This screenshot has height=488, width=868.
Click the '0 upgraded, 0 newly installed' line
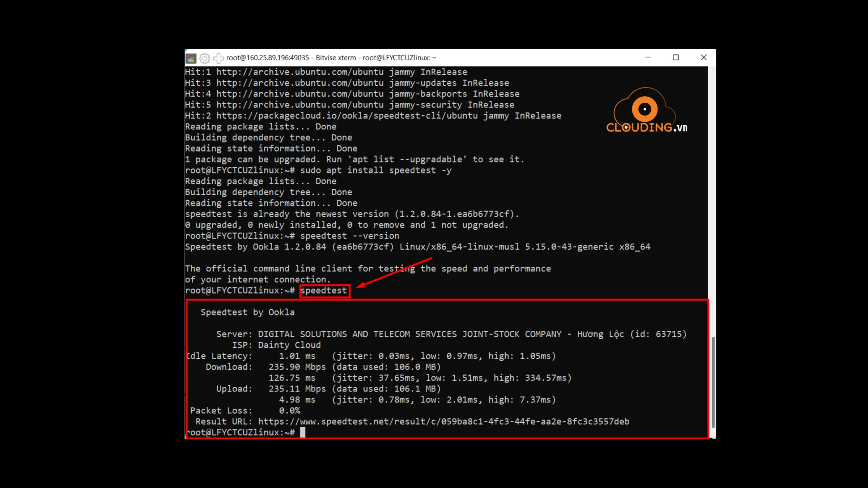[347, 225]
